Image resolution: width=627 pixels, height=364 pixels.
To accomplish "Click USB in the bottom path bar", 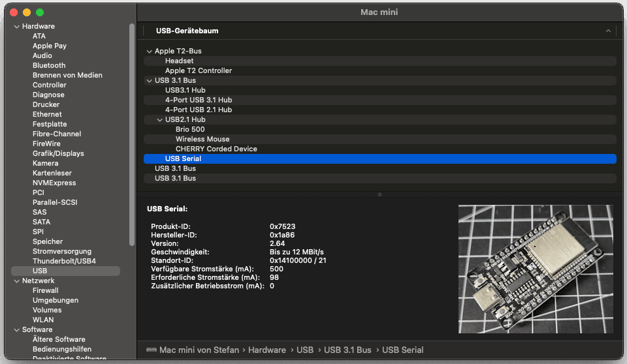I will click(x=305, y=350).
